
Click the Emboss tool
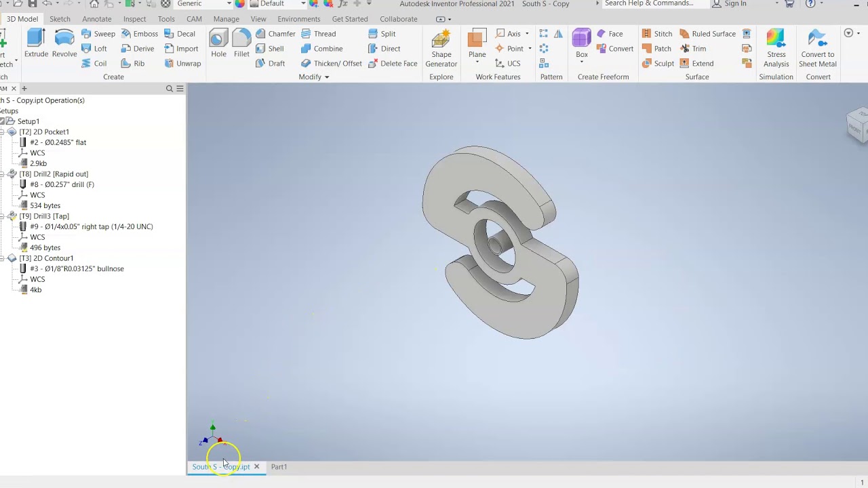(x=139, y=34)
